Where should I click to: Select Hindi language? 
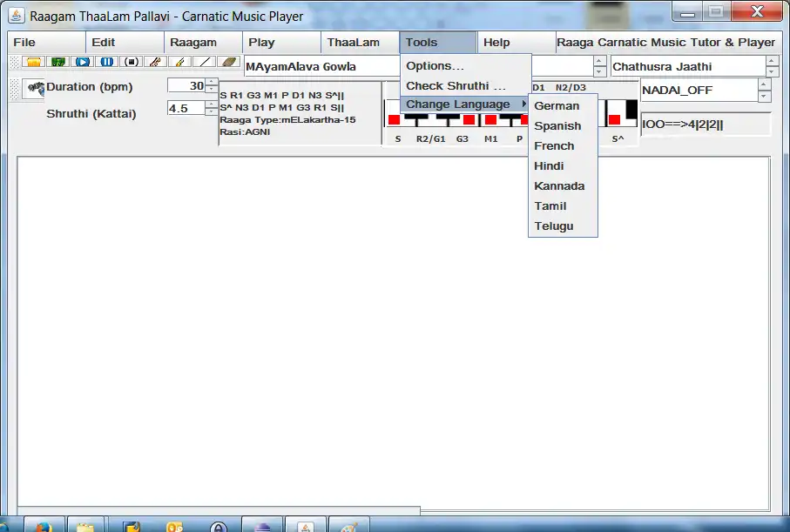[563, 166]
